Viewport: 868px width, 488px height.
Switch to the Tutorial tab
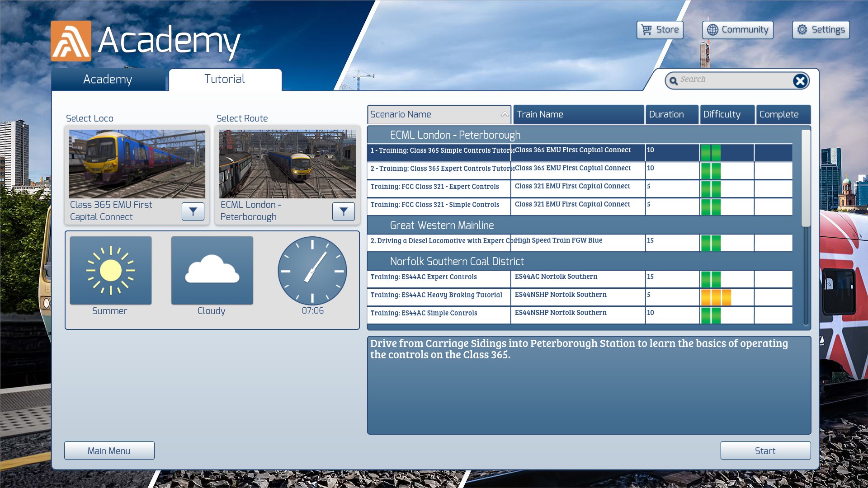[225, 80]
